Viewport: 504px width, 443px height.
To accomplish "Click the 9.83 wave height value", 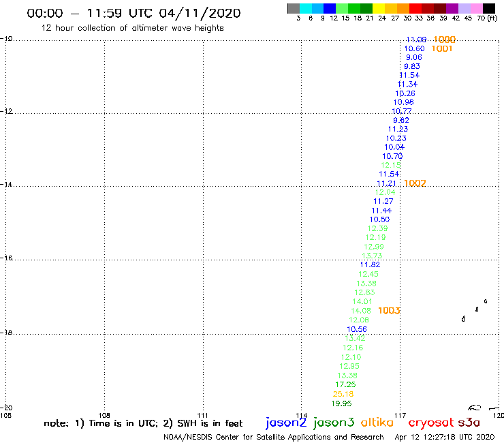I will (412, 66).
